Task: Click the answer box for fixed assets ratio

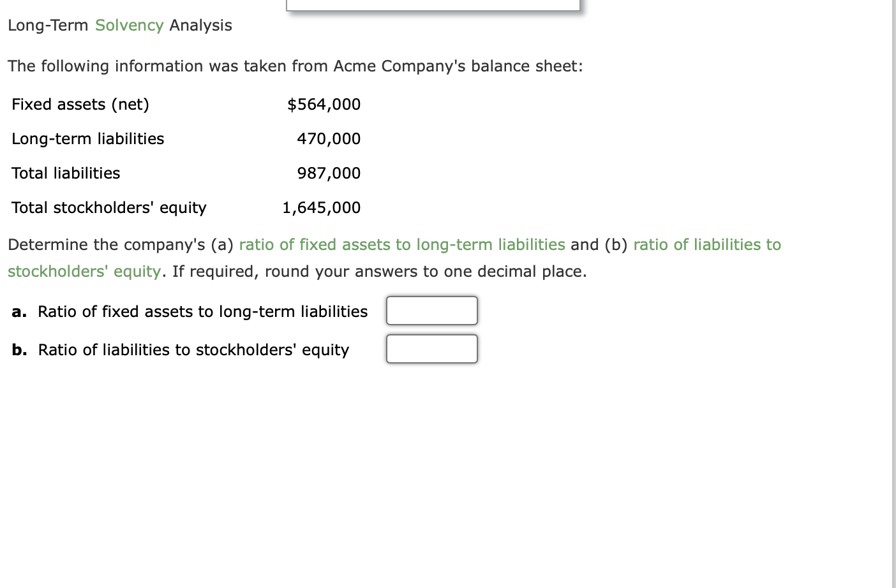Action: point(431,311)
